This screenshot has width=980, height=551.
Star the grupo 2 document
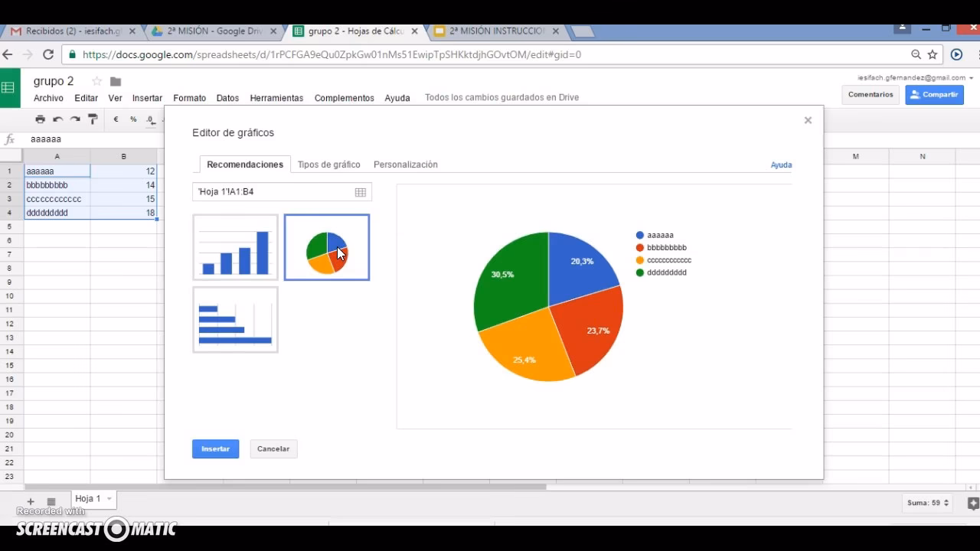click(x=96, y=81)
